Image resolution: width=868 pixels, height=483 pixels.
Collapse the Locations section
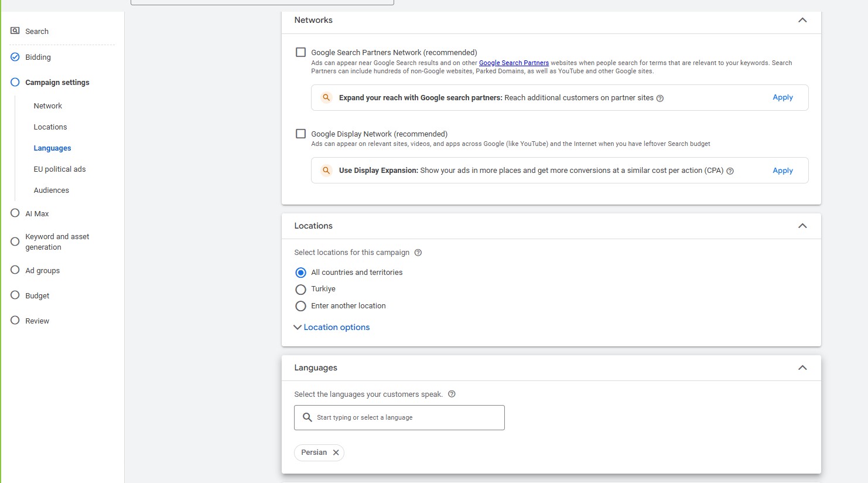pyautogui.click(x=802, y=226)
